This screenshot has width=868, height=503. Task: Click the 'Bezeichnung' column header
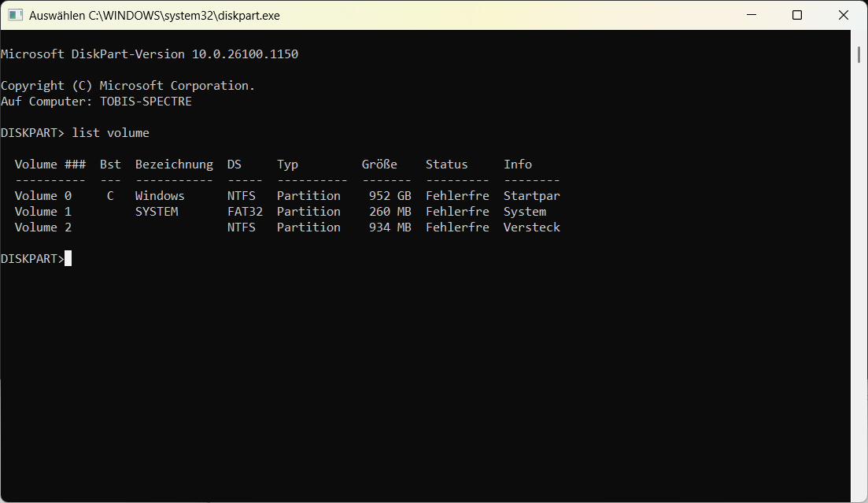point(174,165)
